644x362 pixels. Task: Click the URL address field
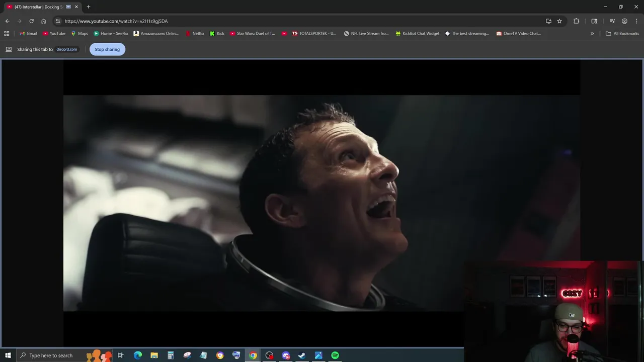302,21
